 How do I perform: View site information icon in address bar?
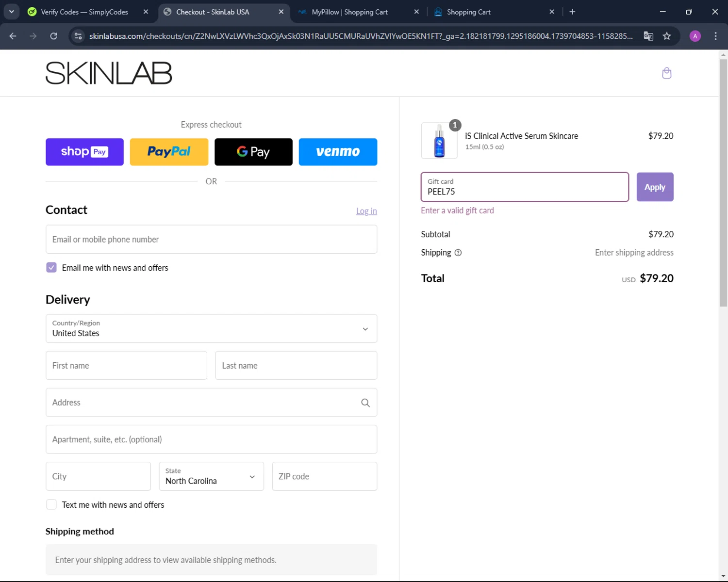[x=78, y=36]
